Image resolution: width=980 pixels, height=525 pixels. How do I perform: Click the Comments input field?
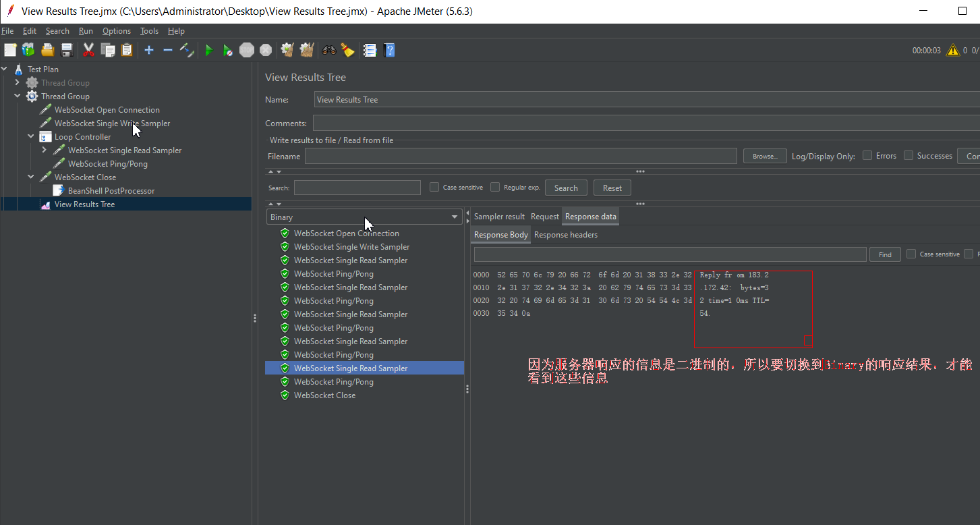(x=646, y=123)
